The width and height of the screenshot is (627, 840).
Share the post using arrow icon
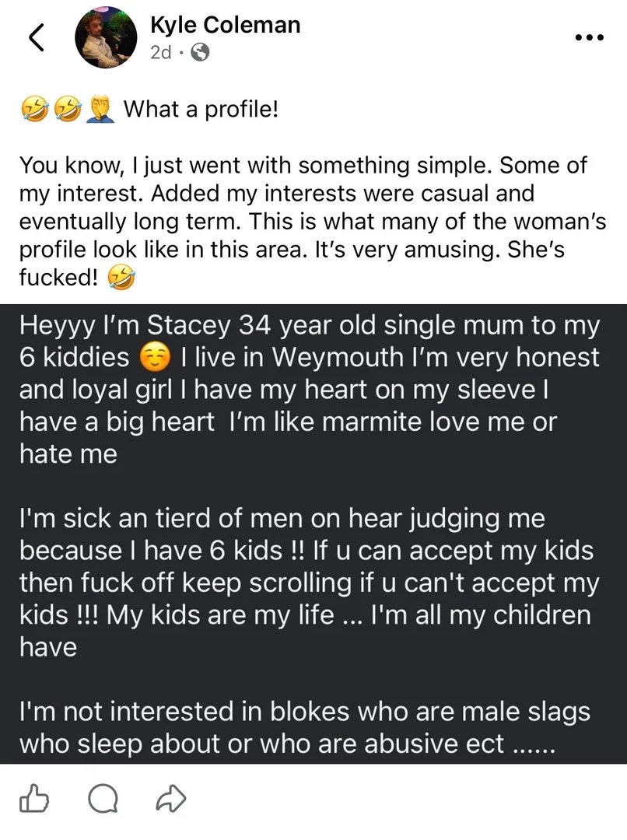click(x=171, y=798)
